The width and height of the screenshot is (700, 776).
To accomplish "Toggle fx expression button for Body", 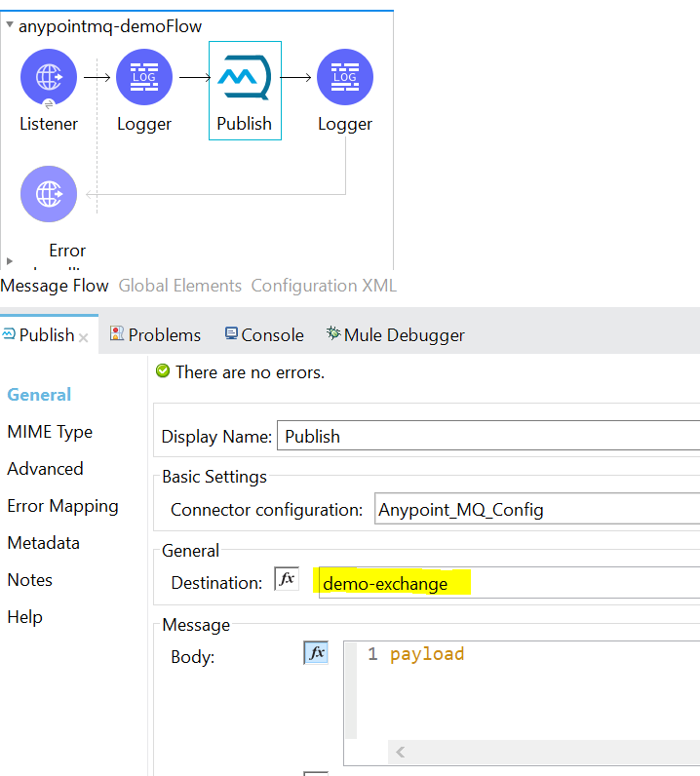I will 316,653.
